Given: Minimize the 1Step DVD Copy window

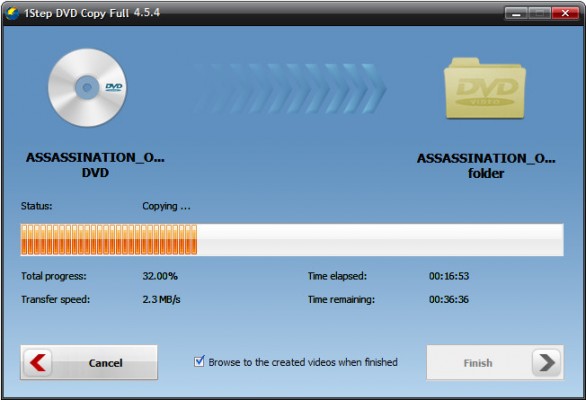Looking at the screenshot, I should tap(516, 13).
